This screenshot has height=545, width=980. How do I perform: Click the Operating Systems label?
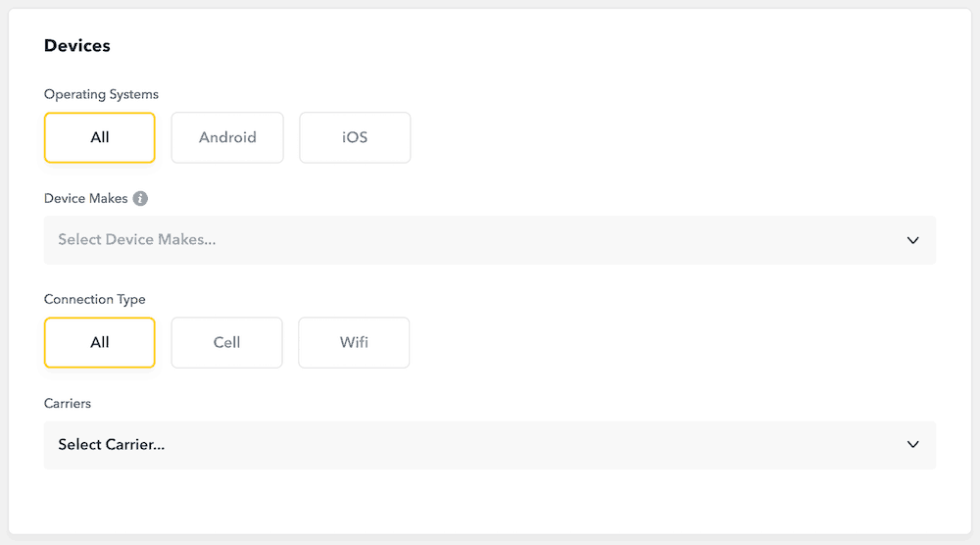click(101, 94)
